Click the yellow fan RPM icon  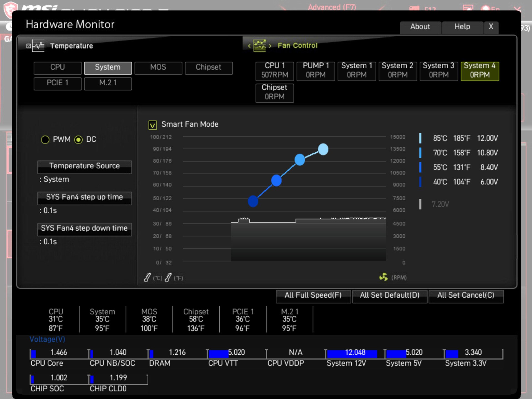point(383,277)
